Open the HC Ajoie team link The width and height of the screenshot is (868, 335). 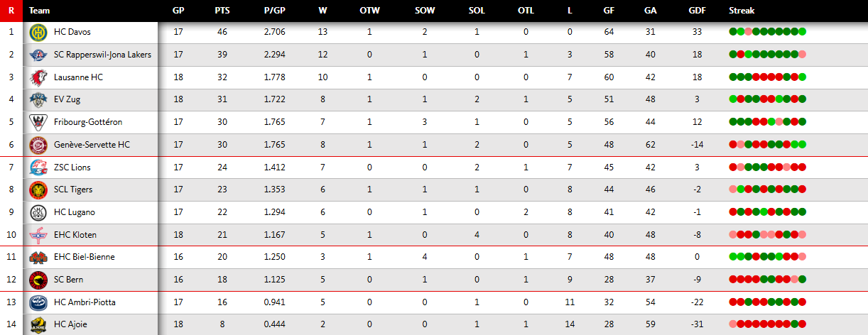coord(72,324)
